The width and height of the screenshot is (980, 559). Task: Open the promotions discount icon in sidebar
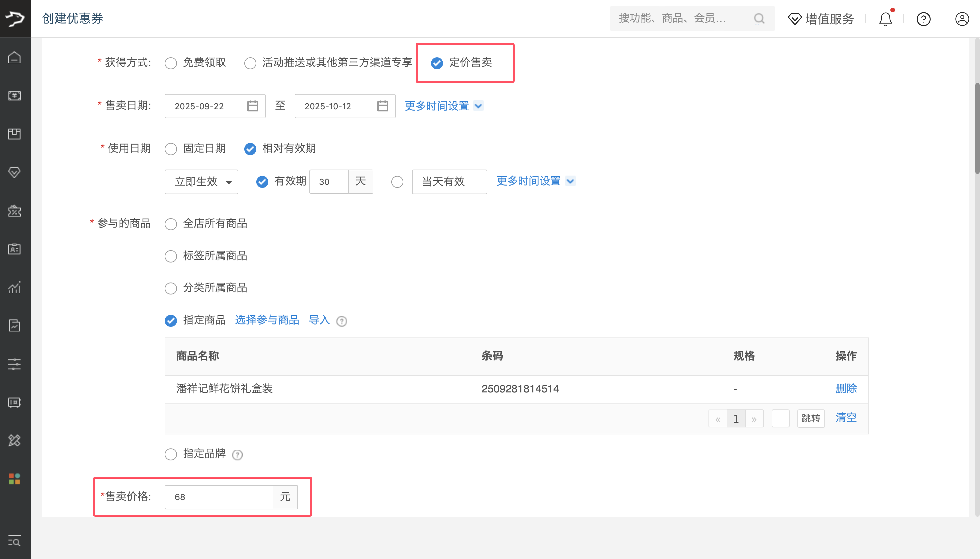click(x=15, y=211)
